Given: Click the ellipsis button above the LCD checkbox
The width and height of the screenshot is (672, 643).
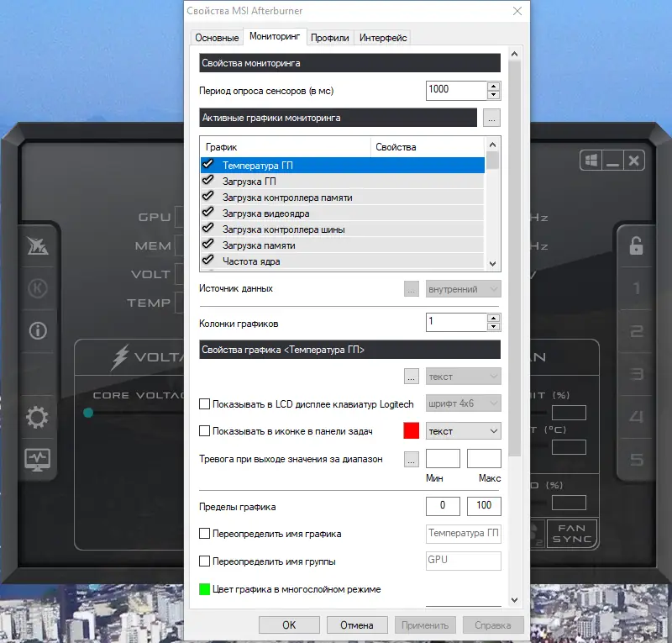Looking at the screenshot, I should point(412,377).
